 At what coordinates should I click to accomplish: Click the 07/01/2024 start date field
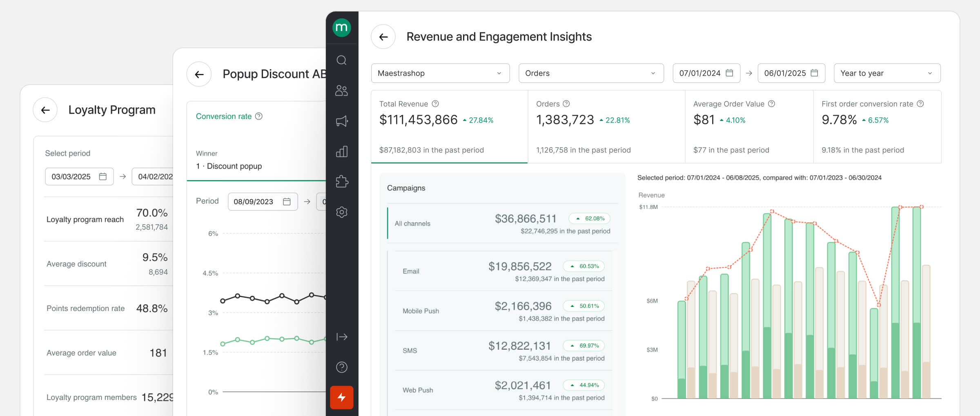706,73
